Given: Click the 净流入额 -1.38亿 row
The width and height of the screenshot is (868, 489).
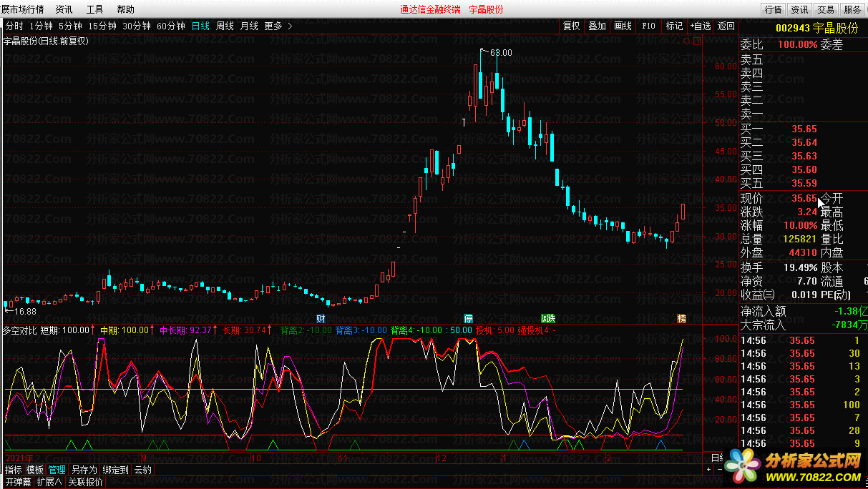Looking at the screenshot, I should [x=803, y=311].
